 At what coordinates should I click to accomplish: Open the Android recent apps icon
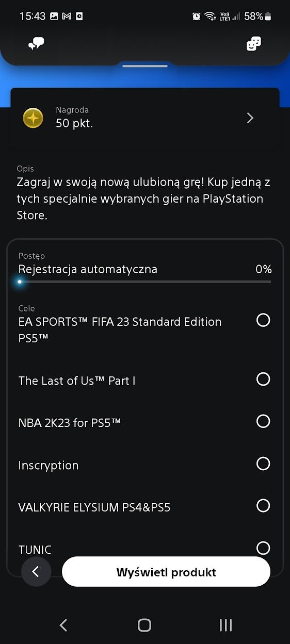pyautogui.click(x=225, y=625)
